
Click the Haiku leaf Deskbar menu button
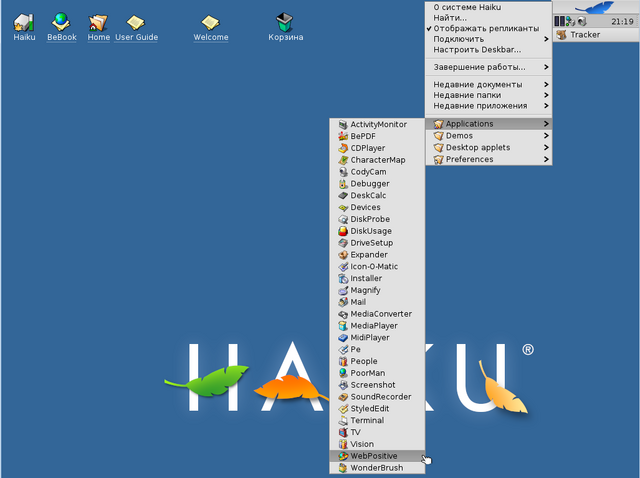pos(596,7)
